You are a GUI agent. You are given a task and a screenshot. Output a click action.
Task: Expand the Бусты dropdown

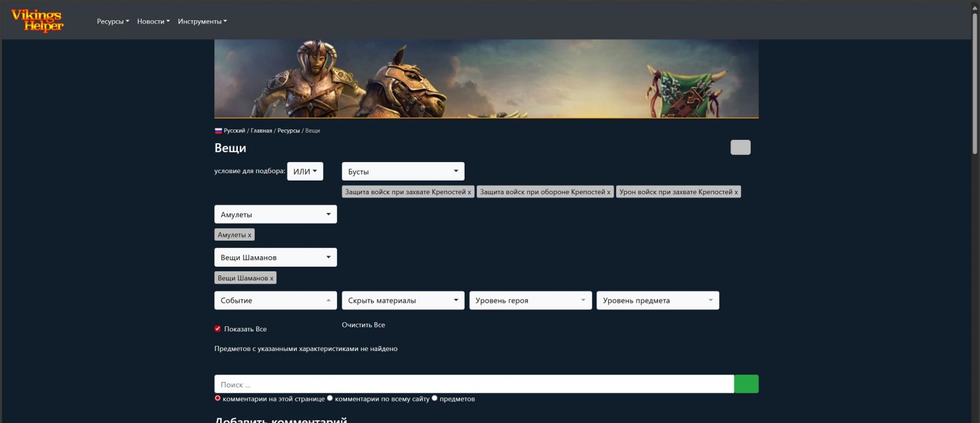tap(403, 171)
